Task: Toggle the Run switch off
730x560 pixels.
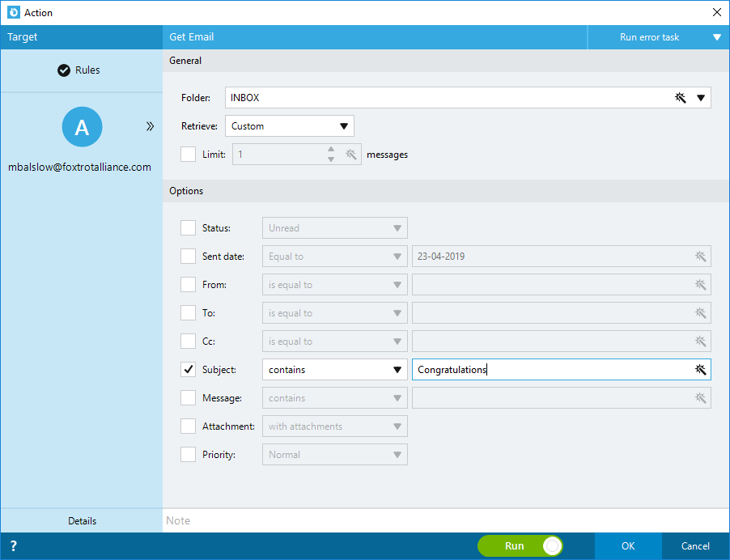Action: click(520, 545)
